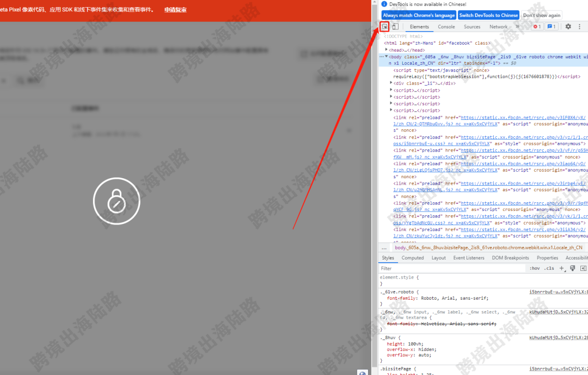Click the ._8huv selector text
588x375 pixels.
(x=388, y=337)
